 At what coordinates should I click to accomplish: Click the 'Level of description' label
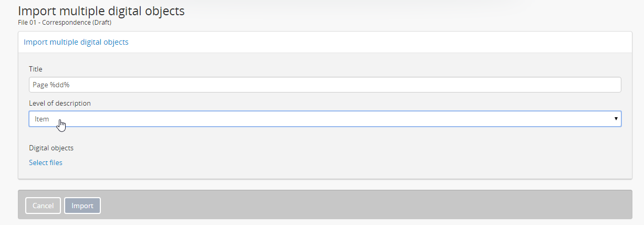60,103
